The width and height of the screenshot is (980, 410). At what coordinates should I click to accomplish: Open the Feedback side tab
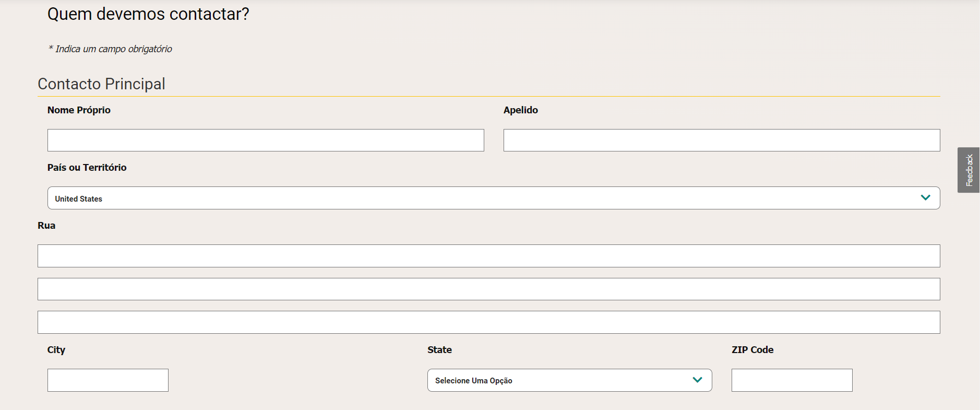pyautogui.click(x=969, y=170)
